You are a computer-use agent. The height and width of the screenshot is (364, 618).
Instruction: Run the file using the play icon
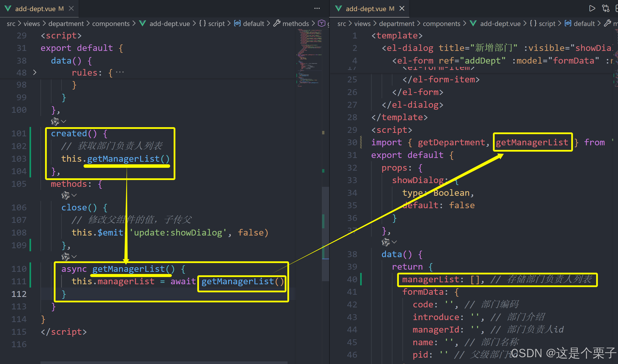click(592, 9)
